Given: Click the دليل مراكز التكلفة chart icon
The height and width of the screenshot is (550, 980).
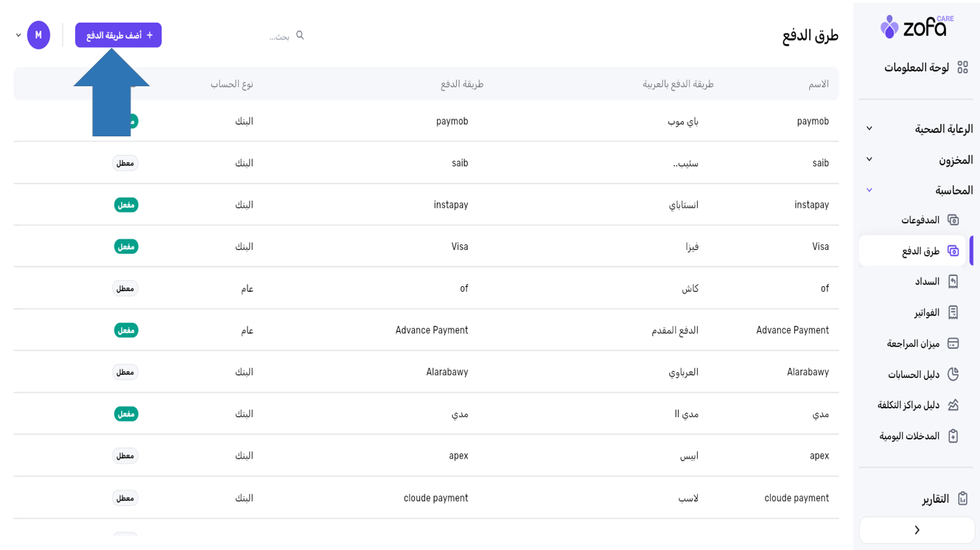Looking at the screenshot, I should [953, 405].
